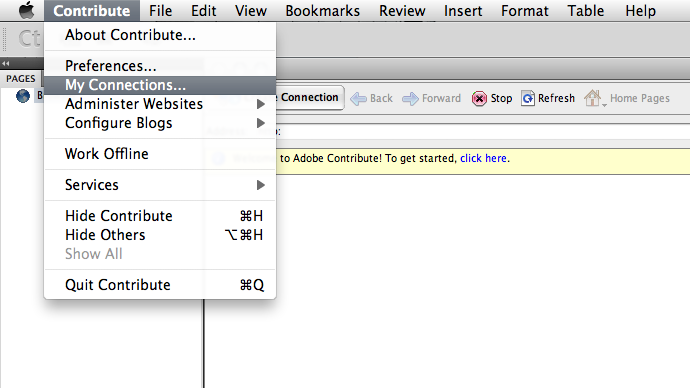Image resolution: width=690 pixels, height=388 pixels.
Task: Choose Administer Websites menu entry
Action: pyautogui.click(x=160, y=104)
